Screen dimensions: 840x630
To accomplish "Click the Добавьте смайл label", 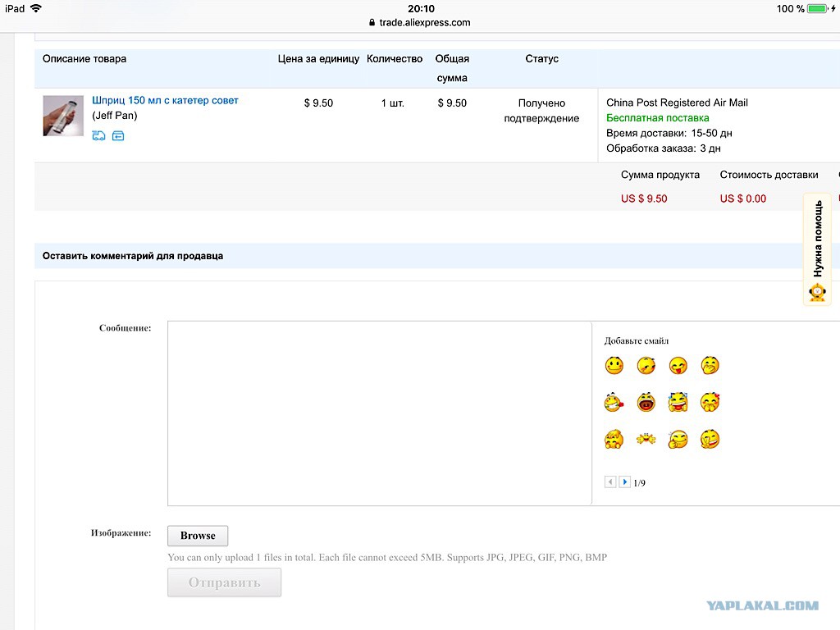I will pos(637,340).
